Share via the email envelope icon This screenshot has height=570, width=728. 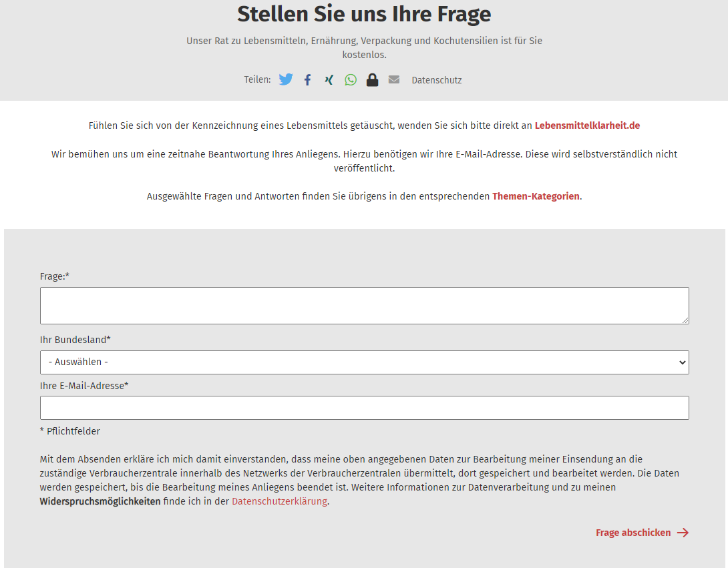pyautogui.click(x=393, y=79)
